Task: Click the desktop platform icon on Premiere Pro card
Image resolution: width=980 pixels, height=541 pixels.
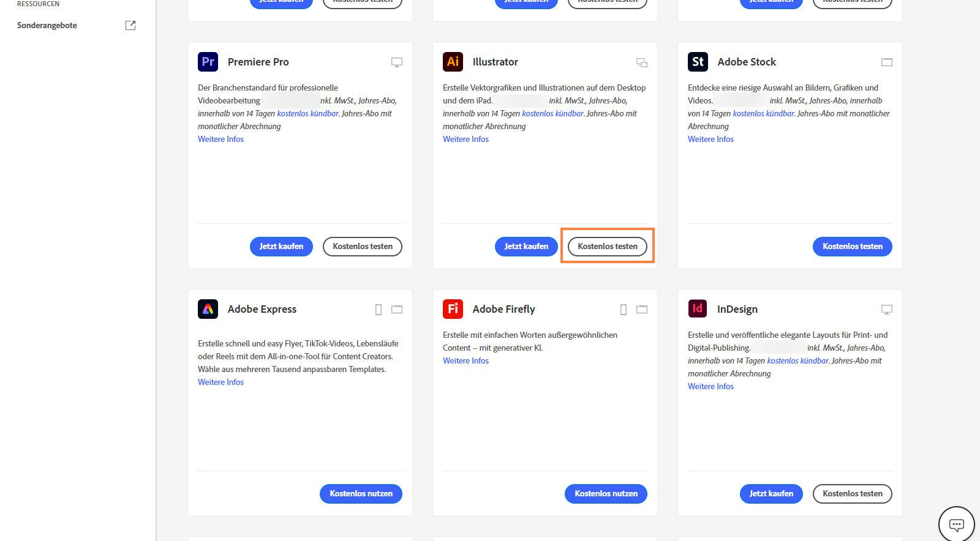Action: 397,62
